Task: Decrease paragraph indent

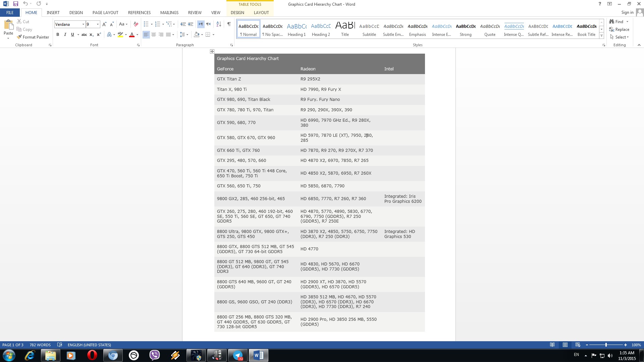Action: pyautogui.click(x=183, y=24)
